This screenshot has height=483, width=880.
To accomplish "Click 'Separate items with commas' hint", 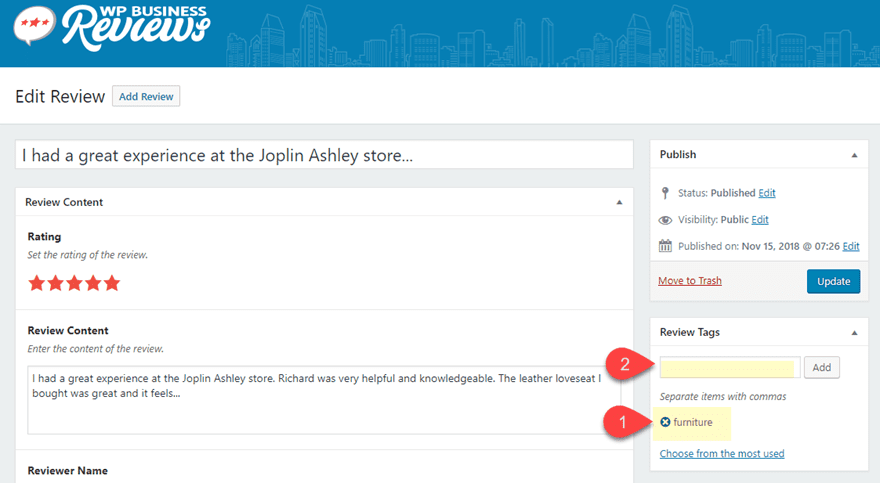I will [x=723, y=397].
